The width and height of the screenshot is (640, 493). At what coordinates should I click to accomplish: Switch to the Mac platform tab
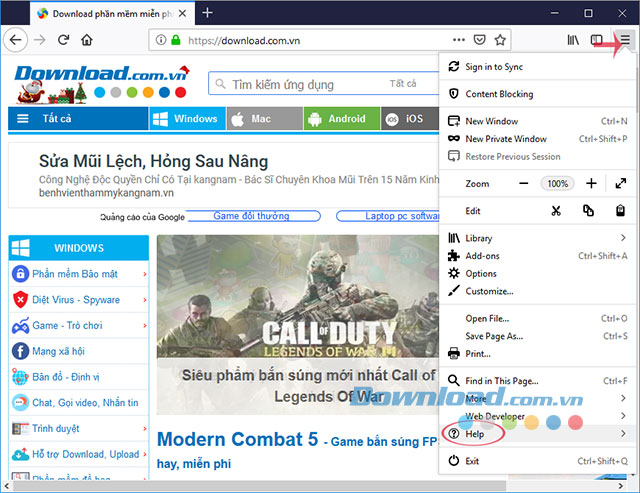(x=265, y=119)
